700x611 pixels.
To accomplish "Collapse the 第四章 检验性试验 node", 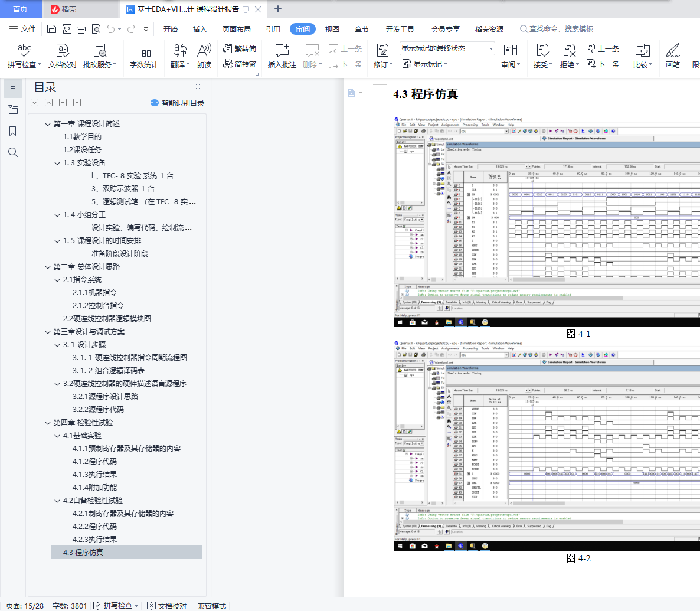I will pyautogui.click(x=48, y=423).
